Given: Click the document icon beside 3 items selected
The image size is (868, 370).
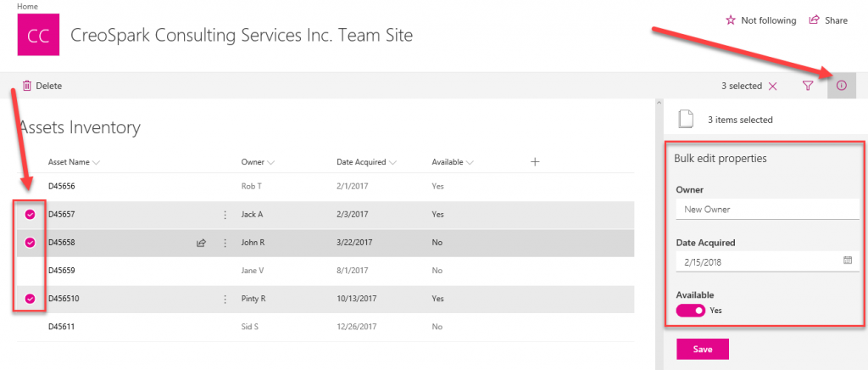Looking at the screenshot, I should pos(686,119).
